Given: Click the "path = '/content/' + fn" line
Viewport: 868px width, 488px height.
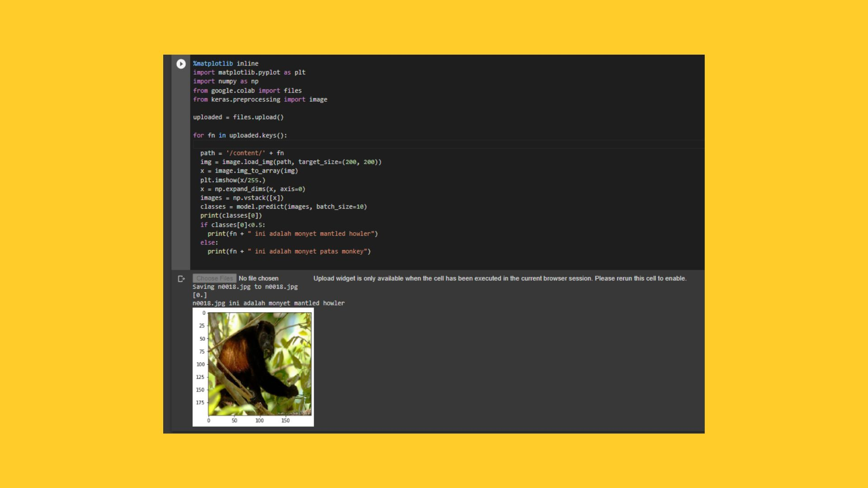Looking at the screenshot, I should pos(242,153).
